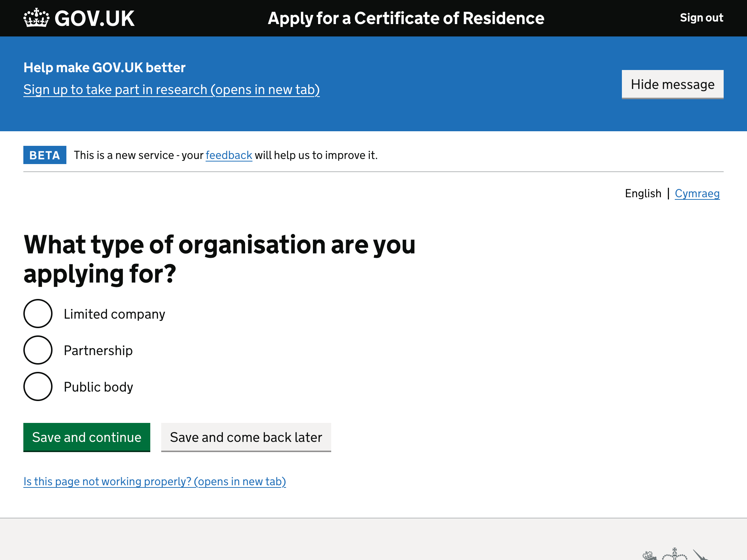This screenshot has height=560, width=747.
Task: Click the English language label
Action: (x=643, y=193)
